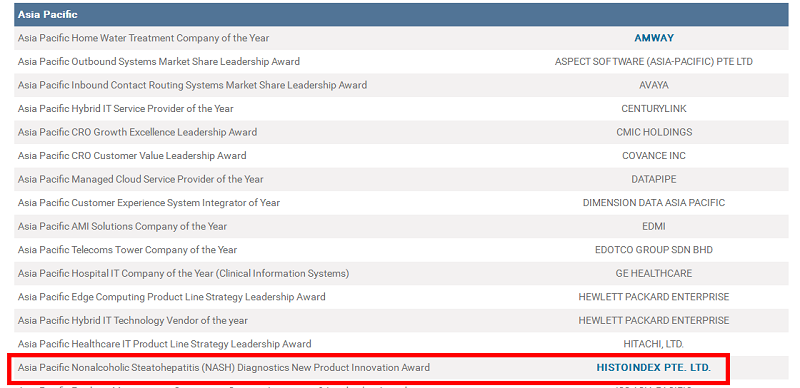Viewport: 800px width, 388px height.
Task: Click the CMIC HOLDINGS cell
Action: click(x=654, y=132)
